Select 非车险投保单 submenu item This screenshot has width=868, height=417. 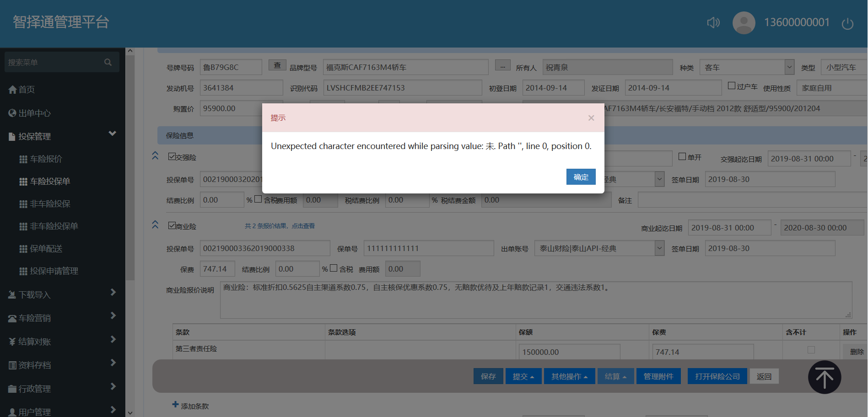(49, 226)
